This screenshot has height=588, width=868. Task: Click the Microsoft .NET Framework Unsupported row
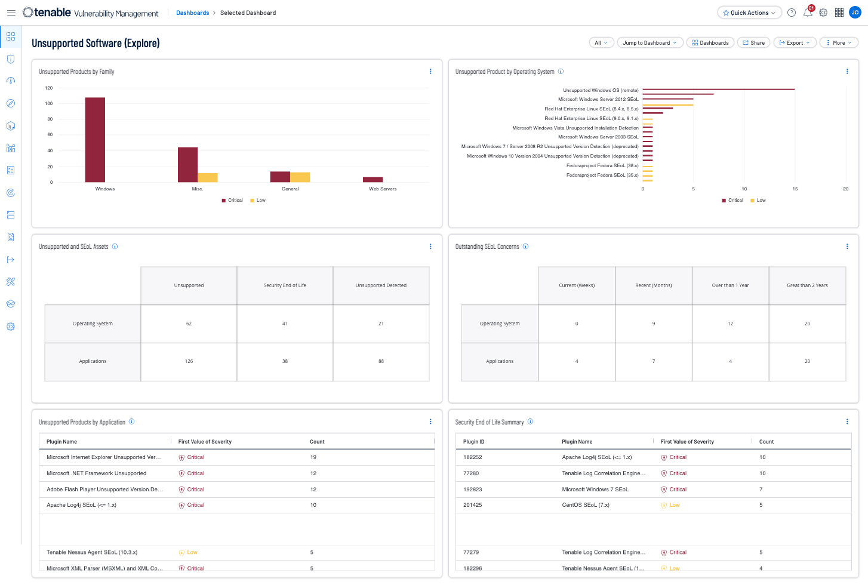click(x=237, y=473)
